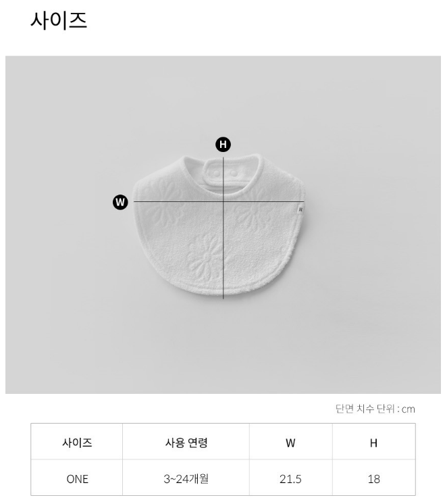
Task: Click the intersection of the measurement lines
Action: (x=224, y=201)
